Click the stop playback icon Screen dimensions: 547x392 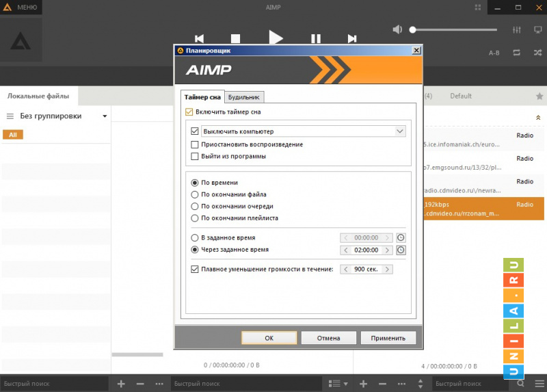(x=235, y=39)
